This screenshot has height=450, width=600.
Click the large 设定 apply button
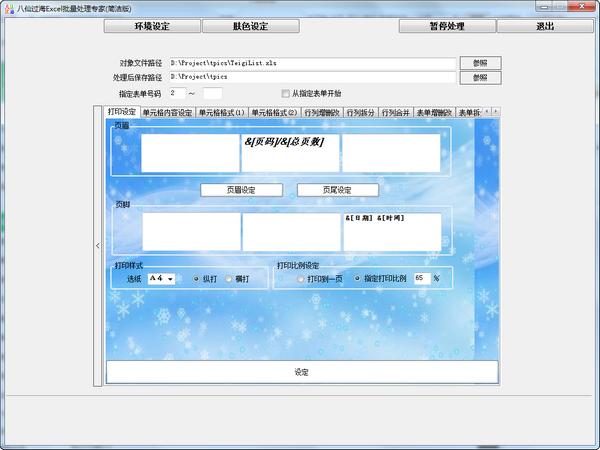point(302,372)
